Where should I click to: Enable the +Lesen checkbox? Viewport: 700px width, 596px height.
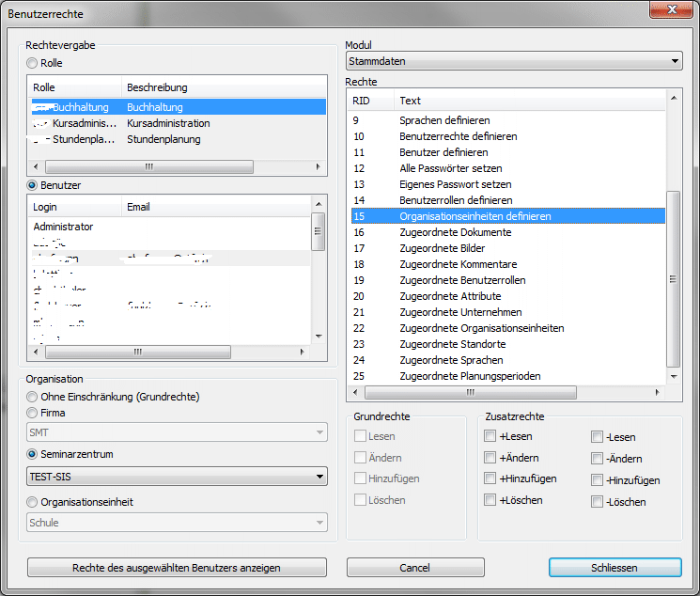(x=490, y=436)
